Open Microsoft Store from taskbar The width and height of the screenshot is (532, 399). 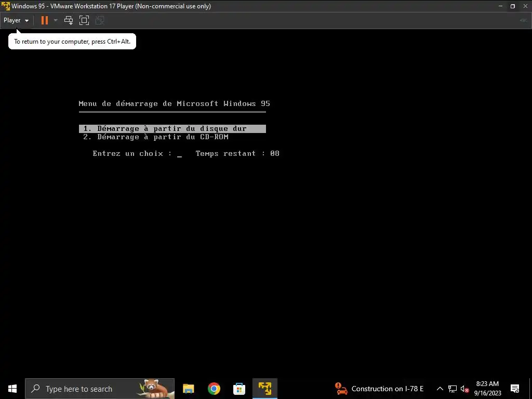click(239, 389)
